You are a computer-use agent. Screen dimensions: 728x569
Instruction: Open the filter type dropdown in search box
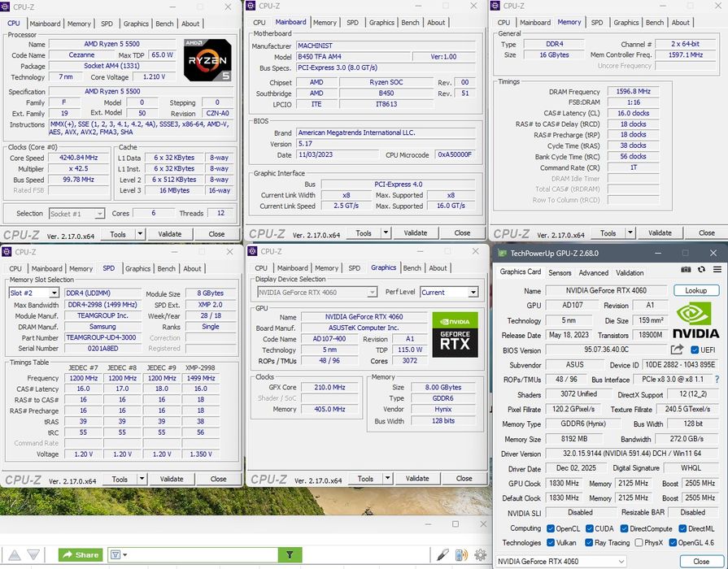click(119, 554)
